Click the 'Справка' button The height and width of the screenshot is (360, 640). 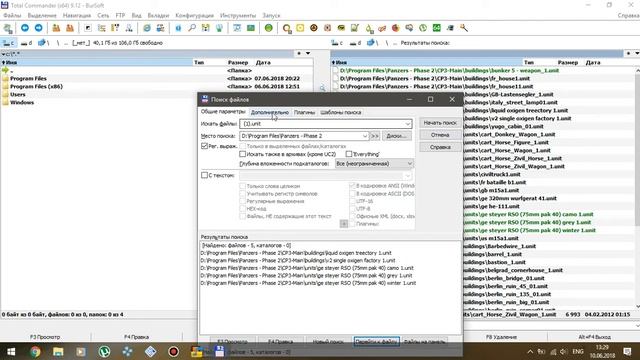coord(440,147)
